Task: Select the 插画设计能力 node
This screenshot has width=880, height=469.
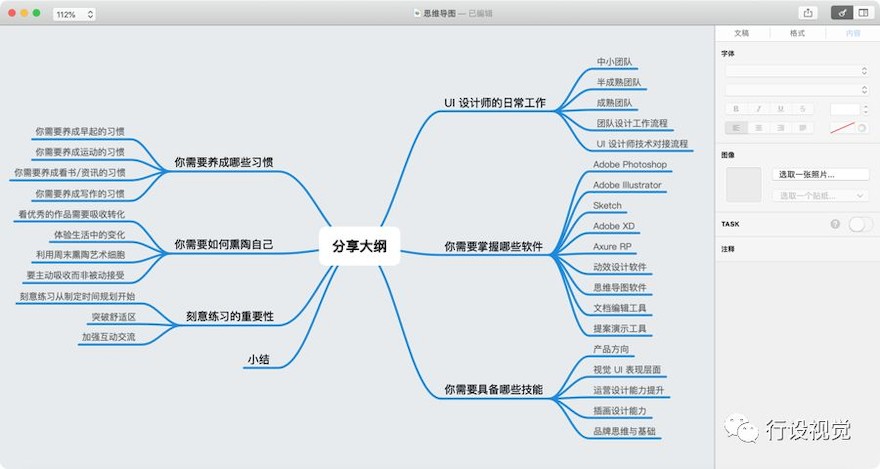Action: tap(620, 411)
